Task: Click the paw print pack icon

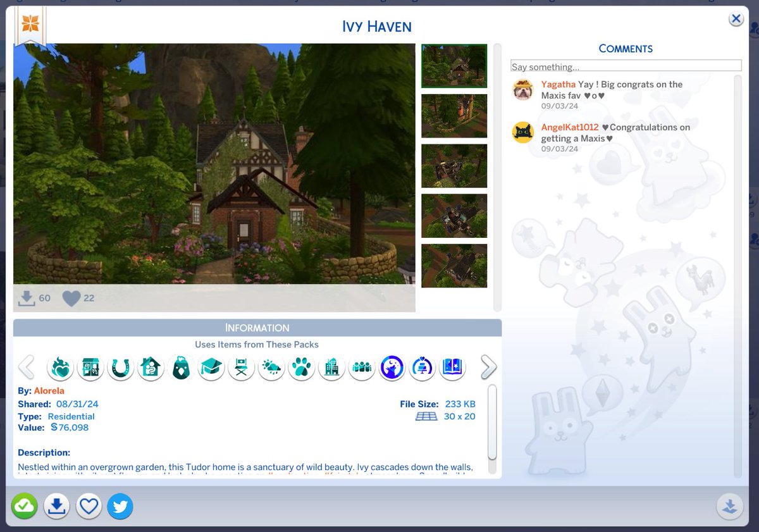Action: click(x=302, y=367)
